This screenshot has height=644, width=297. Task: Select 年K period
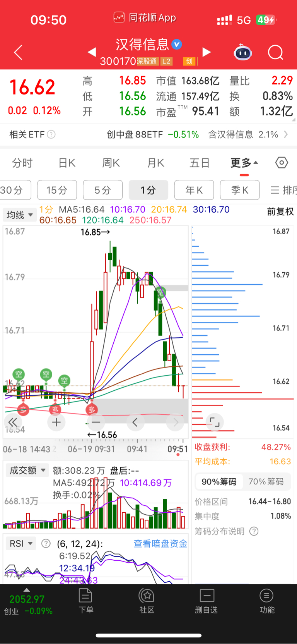pyautogui.click(x=194, y=190)
